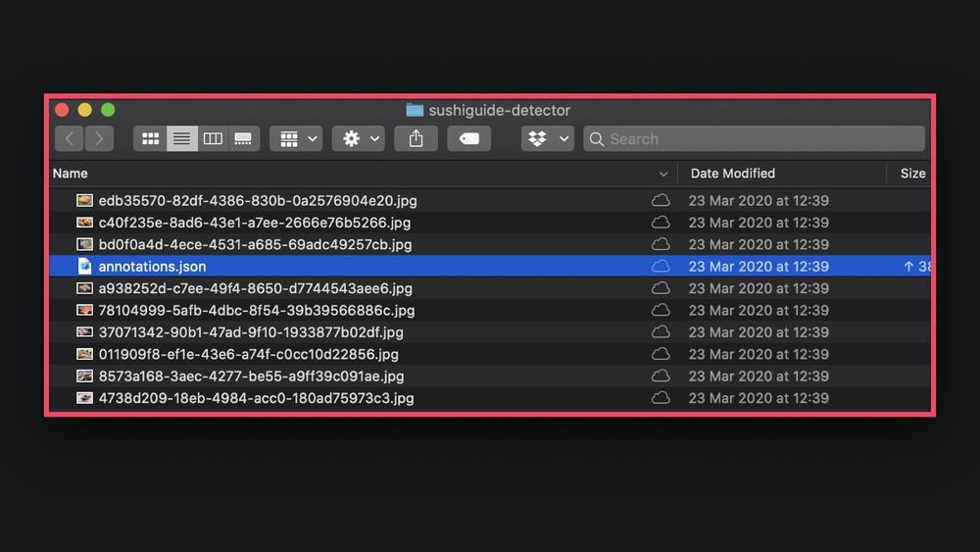Click the Size column header

coord(911,174)
